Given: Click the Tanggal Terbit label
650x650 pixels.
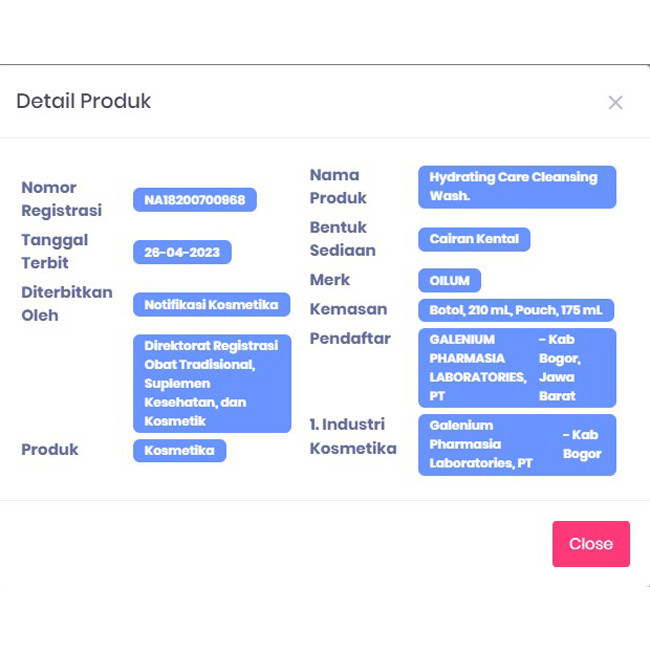Looking at the screenshot, I should tap(55, 251).
